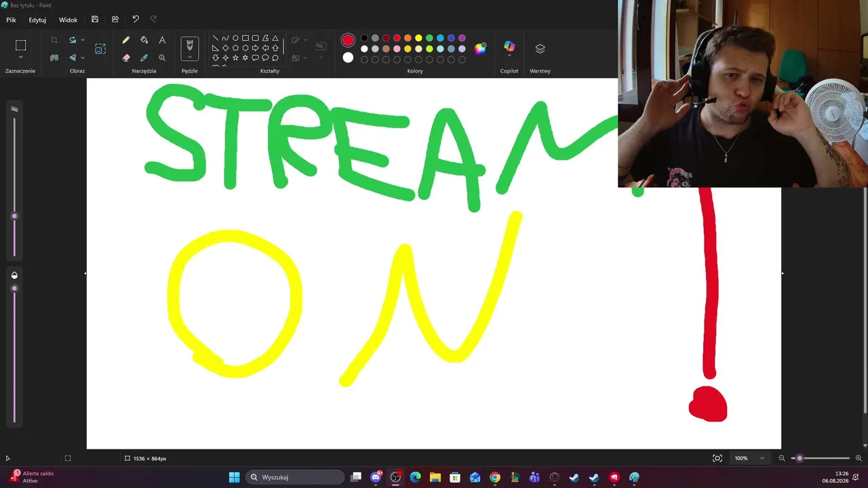Choose the oval shape
The height and width of the screenshot is (488, 868).
235,38
